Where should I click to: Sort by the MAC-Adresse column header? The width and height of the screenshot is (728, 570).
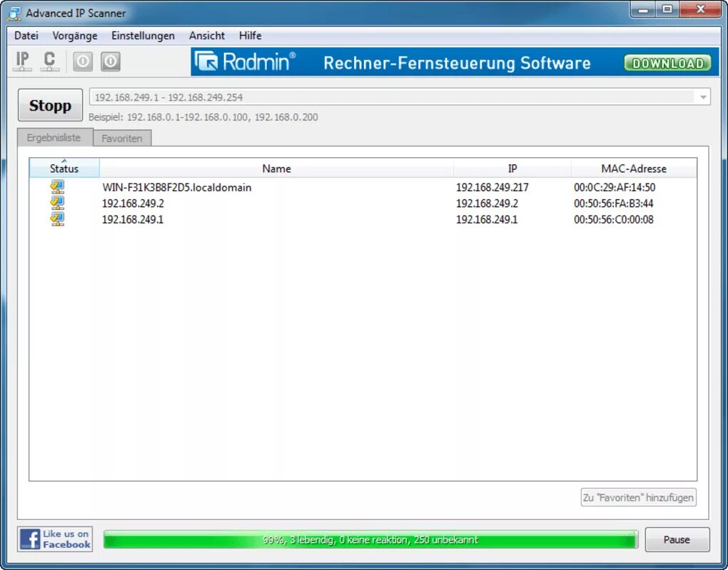pos(634,168)
